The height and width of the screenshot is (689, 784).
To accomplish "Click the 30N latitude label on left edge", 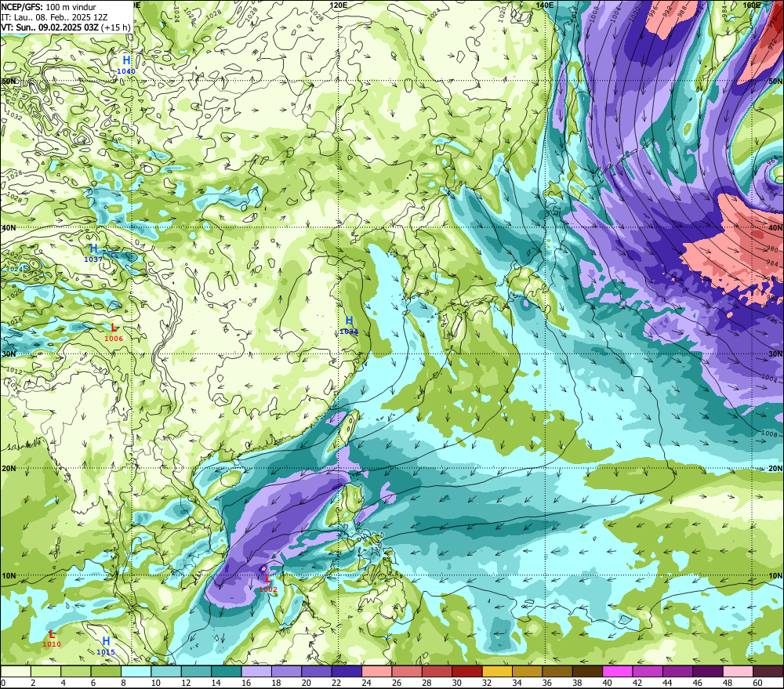I will click(x=9, y=354).
